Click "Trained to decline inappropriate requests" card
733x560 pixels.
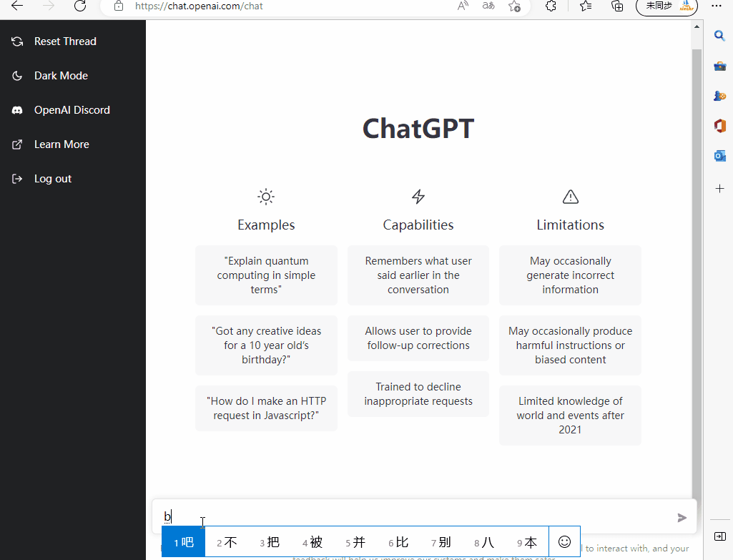[418, 394]
